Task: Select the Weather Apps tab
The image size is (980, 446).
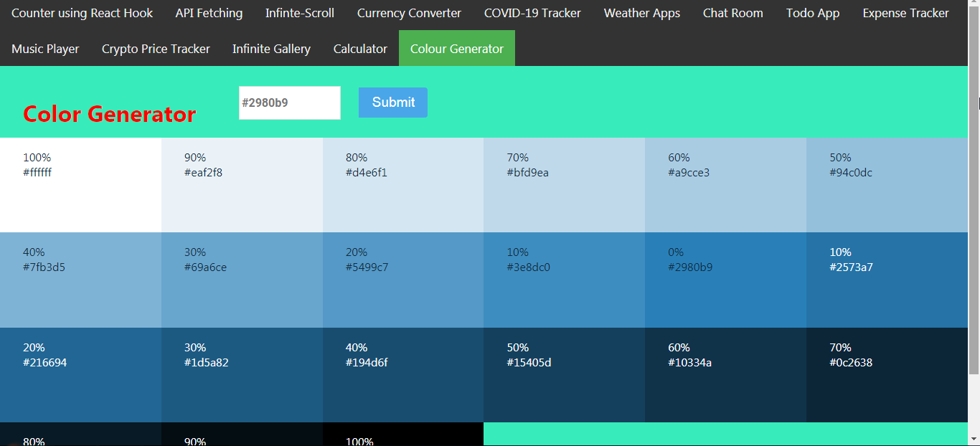Action: pyautogui.click(x=642, y=13)
